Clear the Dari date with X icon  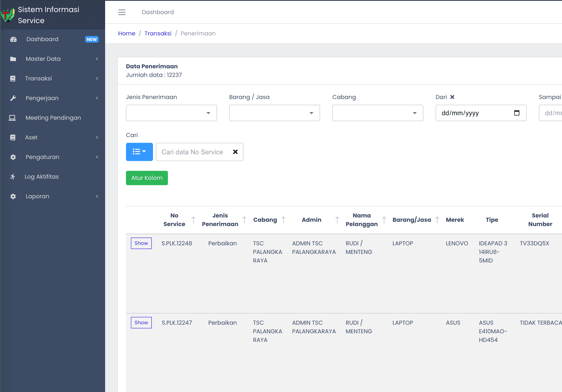click(452, 97)
